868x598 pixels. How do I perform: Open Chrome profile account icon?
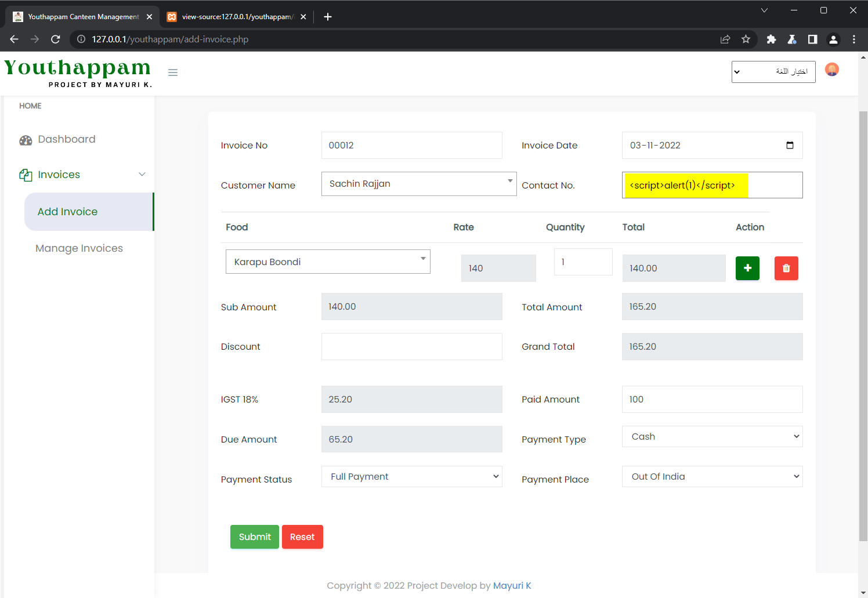click(x=833, y=39)
